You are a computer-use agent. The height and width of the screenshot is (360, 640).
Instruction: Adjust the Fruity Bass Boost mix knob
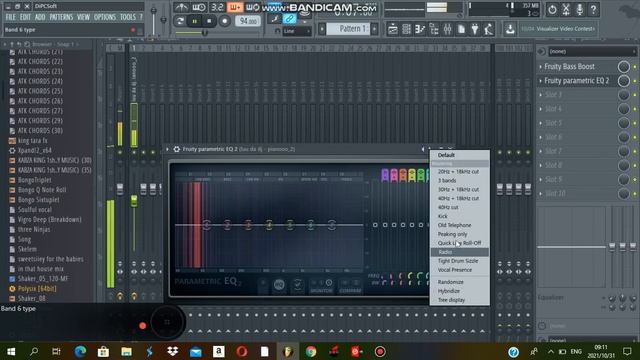(x=623, y=67)
